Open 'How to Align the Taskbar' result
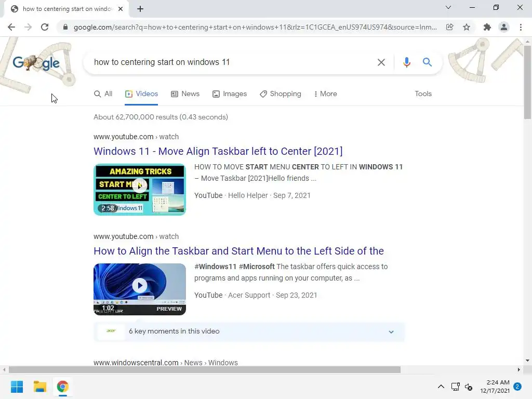The image size is (532, 399). tap(239, 251)
